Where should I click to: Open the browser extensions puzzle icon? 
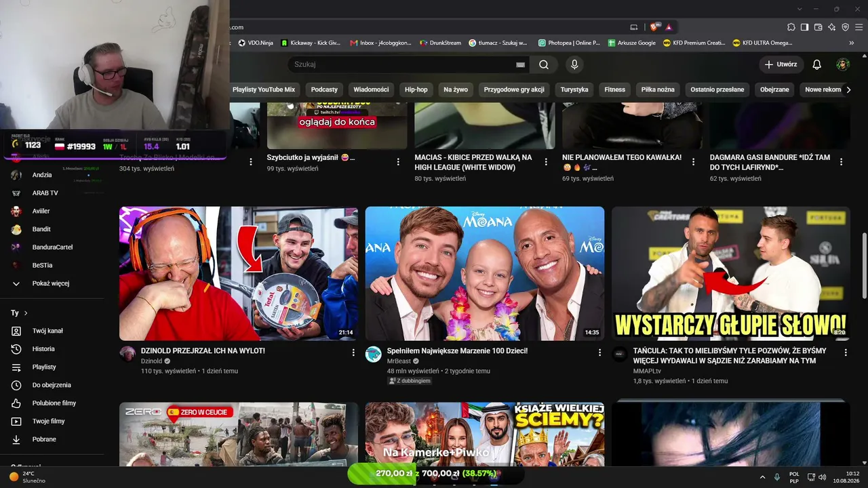pos(791,27)
